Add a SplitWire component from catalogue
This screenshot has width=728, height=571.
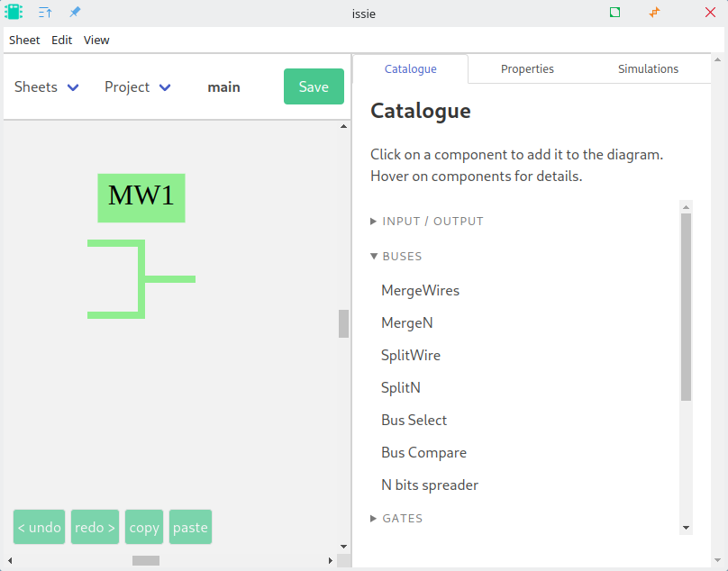tap(411, 356)
